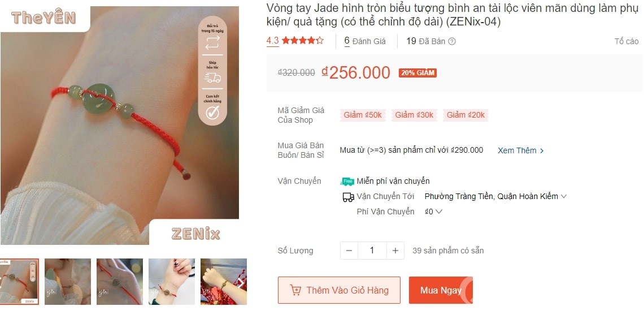Click the star rating icons
Viewport: 644px width, 319px height.
point(303,40)
